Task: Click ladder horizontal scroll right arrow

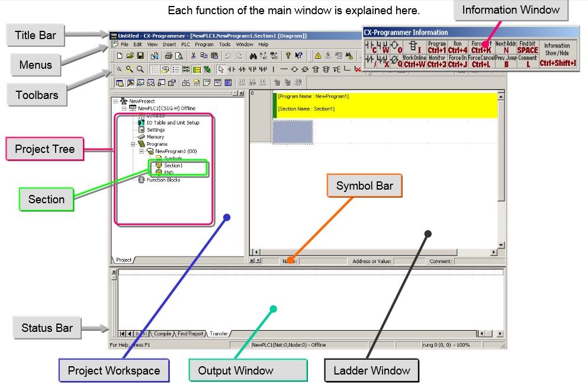Action: (494, 252)
